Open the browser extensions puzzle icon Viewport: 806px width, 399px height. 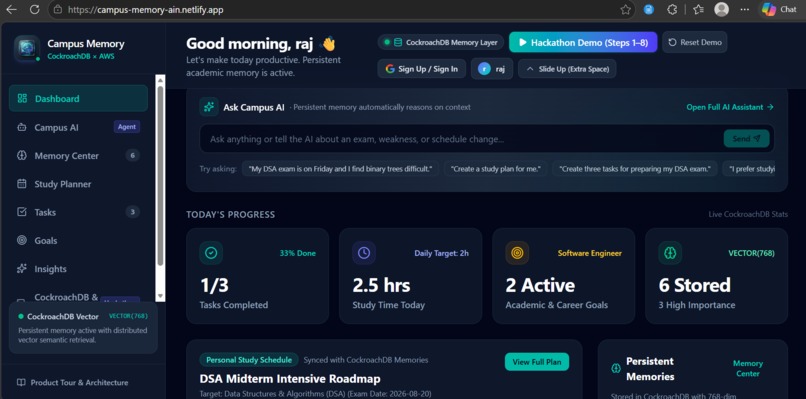coord(672,9)
